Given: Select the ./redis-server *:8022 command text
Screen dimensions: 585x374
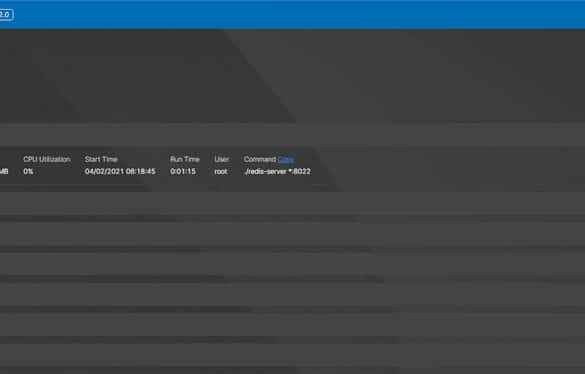Looking at the screenshot, I should [277, 171].
